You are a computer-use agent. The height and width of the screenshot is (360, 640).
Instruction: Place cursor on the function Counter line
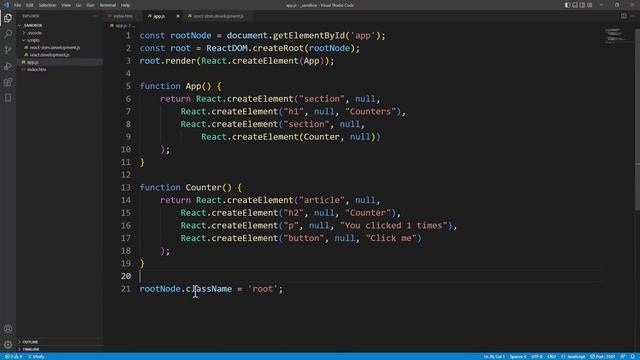tap(191, 187)
